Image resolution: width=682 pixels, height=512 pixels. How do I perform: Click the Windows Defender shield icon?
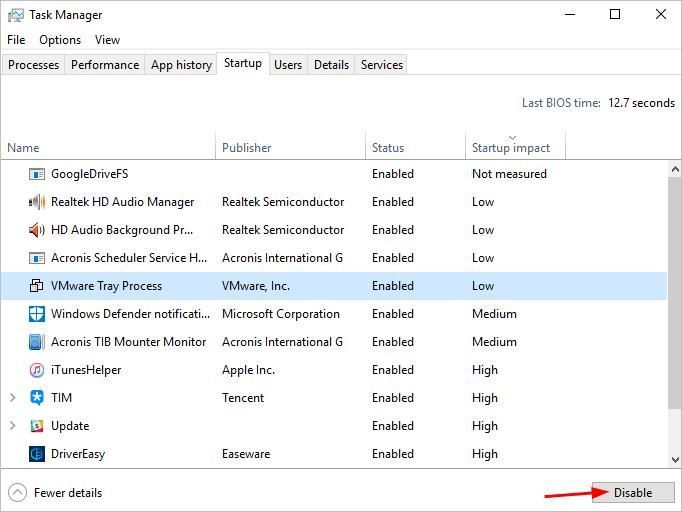[x=37, y=314]
